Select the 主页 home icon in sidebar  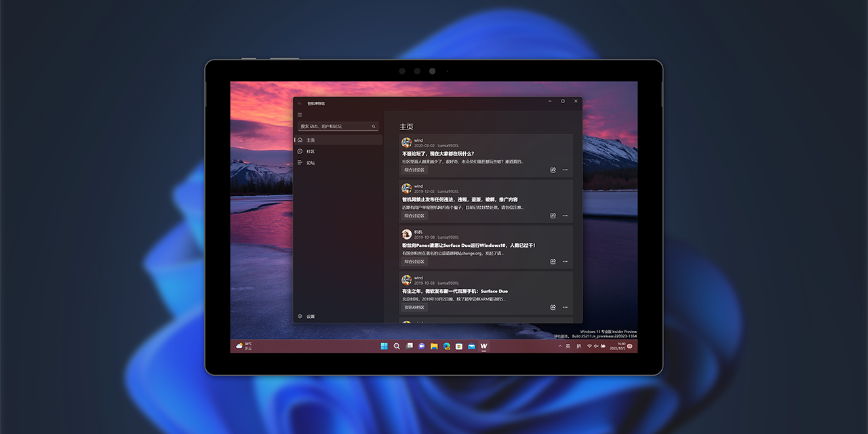point(299,140)
